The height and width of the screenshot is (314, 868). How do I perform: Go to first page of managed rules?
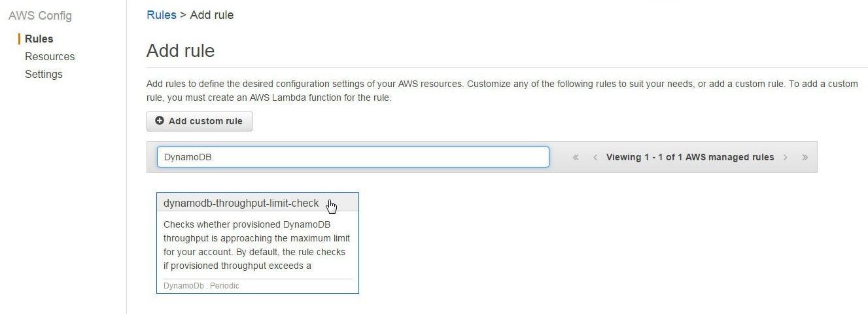tap(576, 157)
